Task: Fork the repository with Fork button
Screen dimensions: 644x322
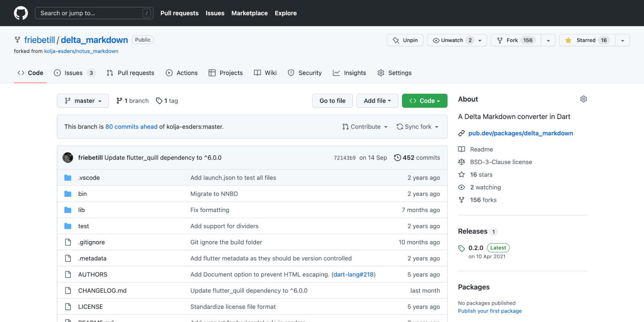Action: point(516,40)
